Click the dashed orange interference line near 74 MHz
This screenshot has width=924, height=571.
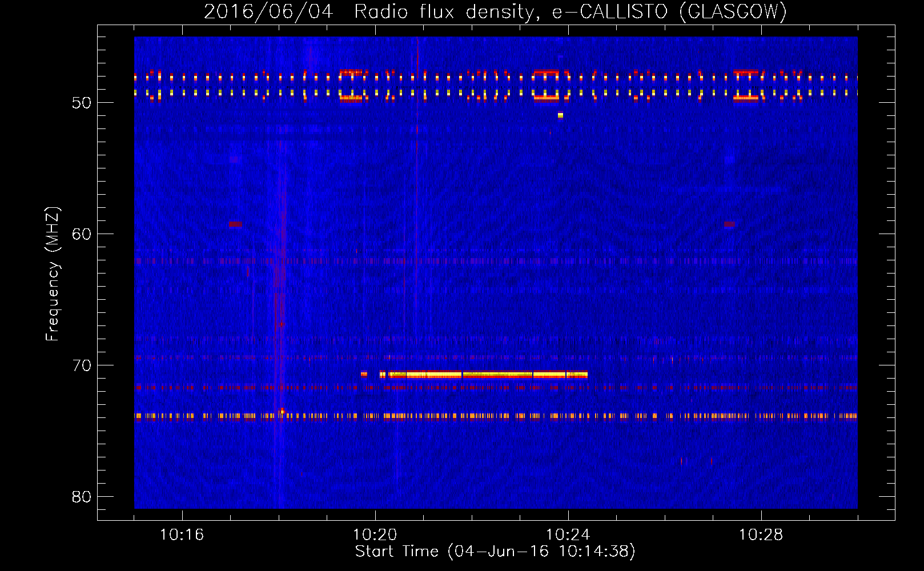496,416
